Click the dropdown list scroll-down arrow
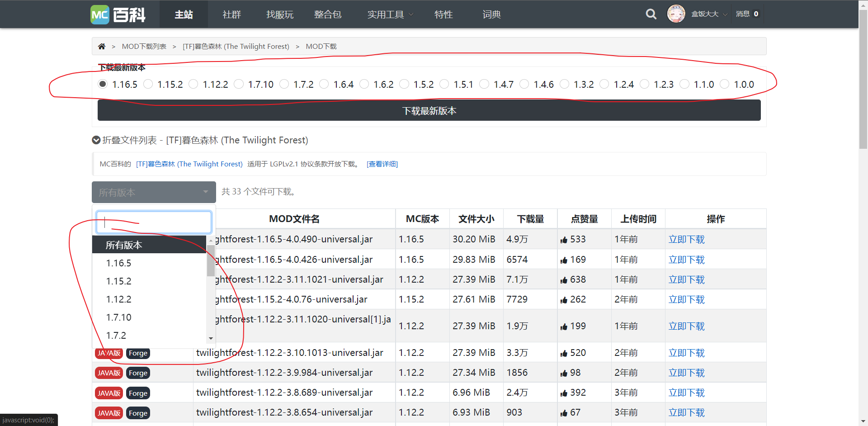Screen dimensions: 868x426 211,338
